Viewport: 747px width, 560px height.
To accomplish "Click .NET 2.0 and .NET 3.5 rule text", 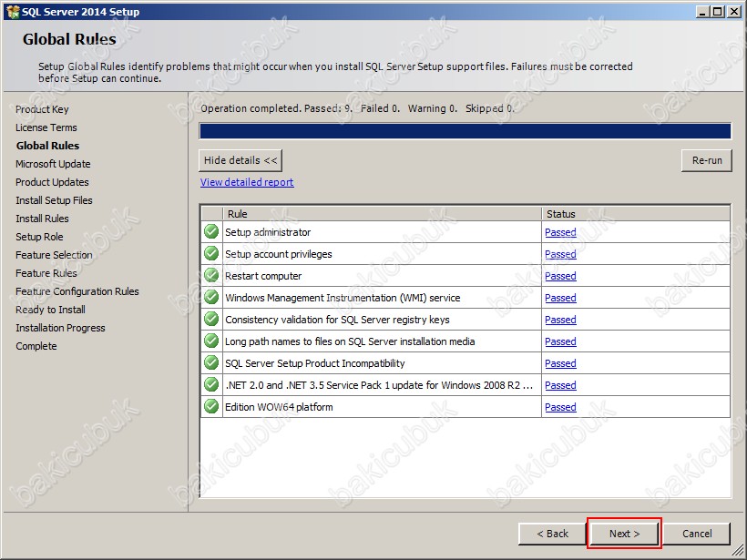I will coord(379,385).
